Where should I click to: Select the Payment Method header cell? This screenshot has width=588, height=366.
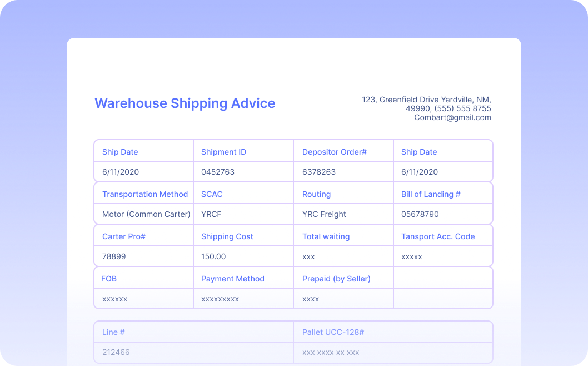tap(243, 279)
